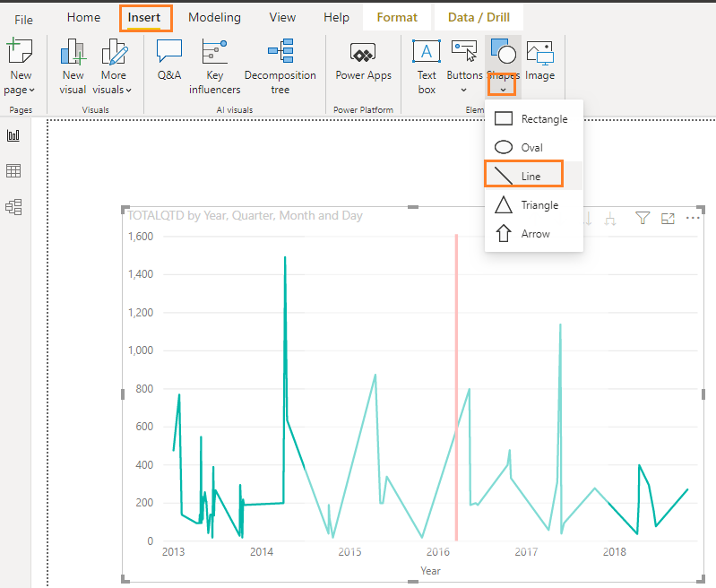
Task: Click the 2013 x-axis label
Action: point(174,552)
